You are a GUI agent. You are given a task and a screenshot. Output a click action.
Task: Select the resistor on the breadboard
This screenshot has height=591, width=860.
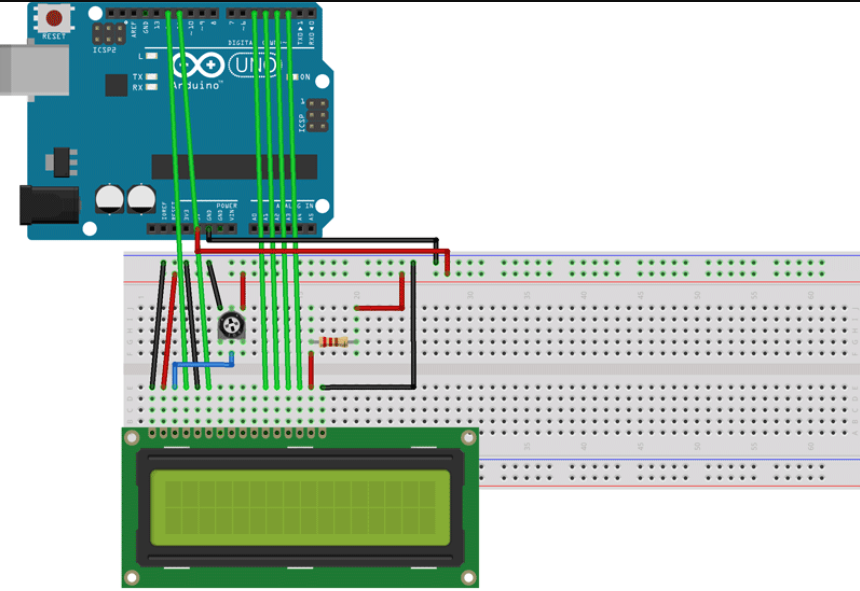point(334,343)
